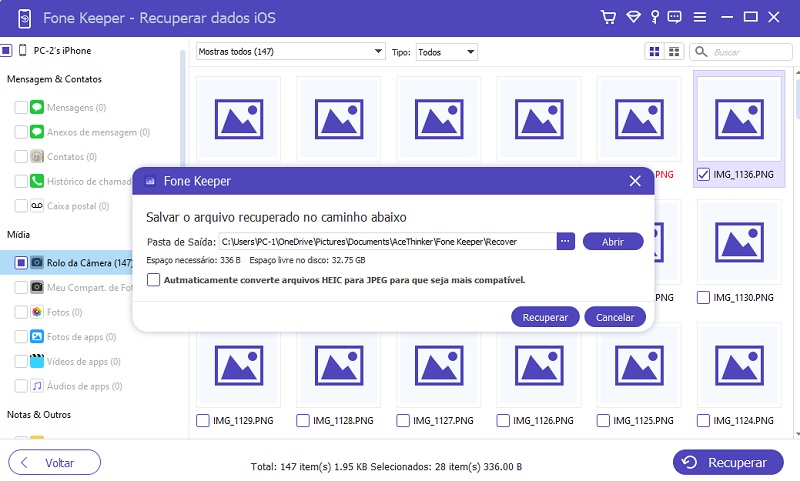Click the Recuperar button in dialog
Screen dimensions: 800x481
545,317
